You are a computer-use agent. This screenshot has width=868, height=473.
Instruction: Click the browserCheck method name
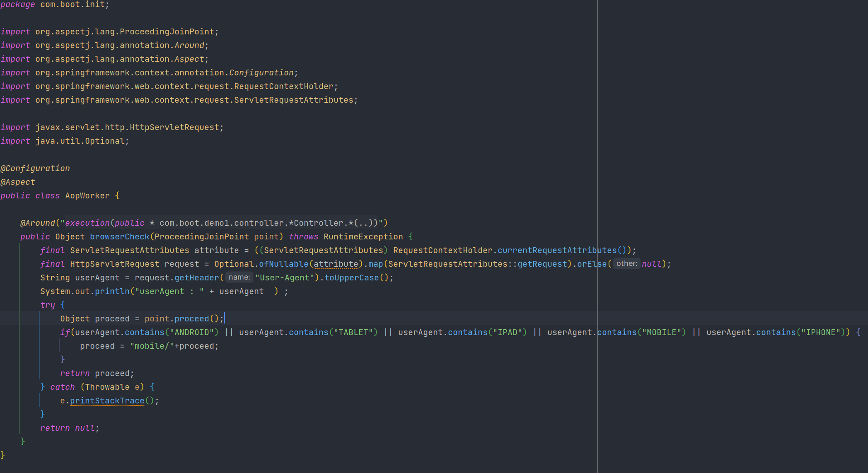(119, 236)
